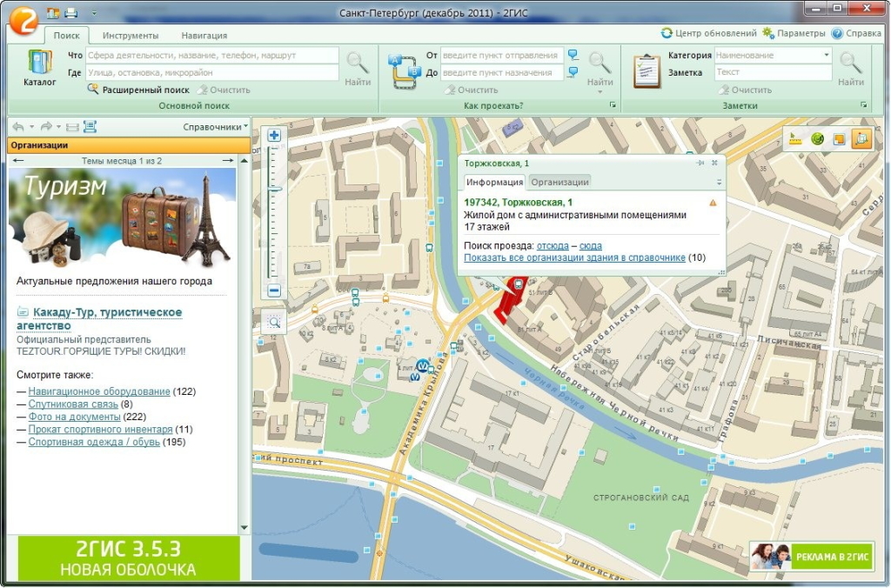Open the Спортивная одежда / обувь link
The image size is (891, 588).
click(94, 442)
